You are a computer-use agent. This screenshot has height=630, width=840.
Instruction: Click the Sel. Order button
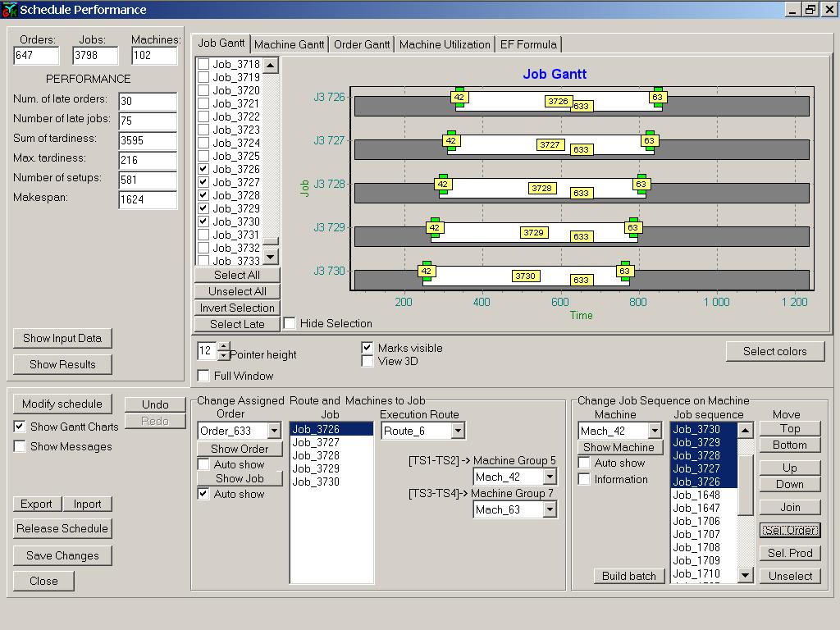(790, 531)
